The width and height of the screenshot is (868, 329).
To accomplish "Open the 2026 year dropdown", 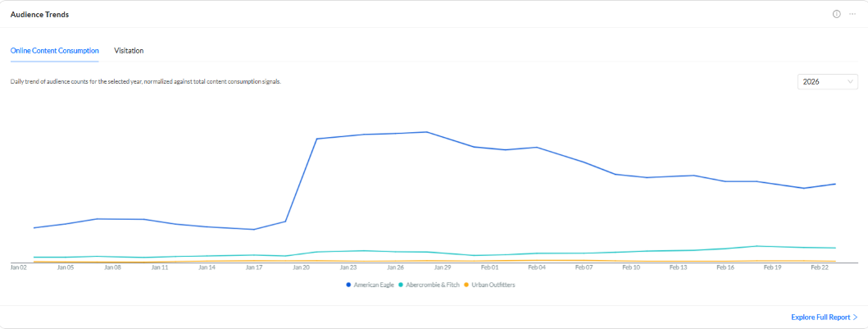I will click(821, 82).
